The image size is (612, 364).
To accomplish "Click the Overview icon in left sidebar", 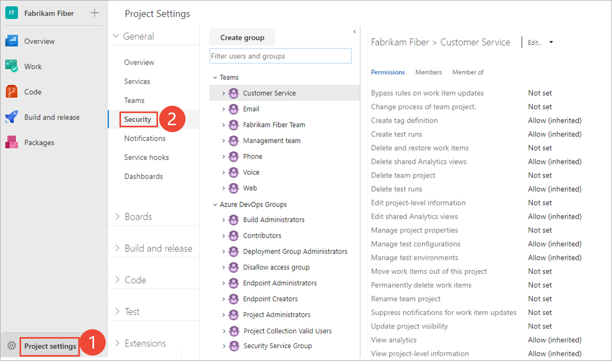I will (x=12, y=41).
